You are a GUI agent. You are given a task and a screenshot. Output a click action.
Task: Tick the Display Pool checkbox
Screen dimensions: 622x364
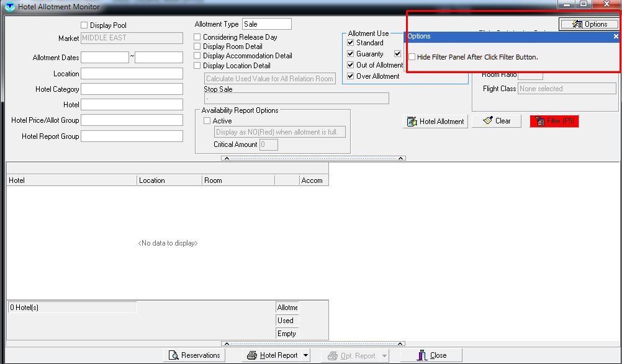point(84,25)
